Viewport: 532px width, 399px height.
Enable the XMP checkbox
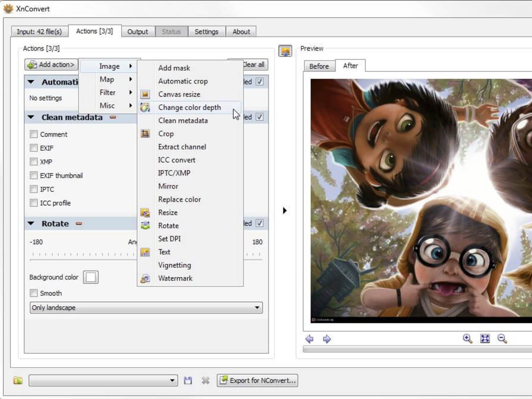coord(34,162)
